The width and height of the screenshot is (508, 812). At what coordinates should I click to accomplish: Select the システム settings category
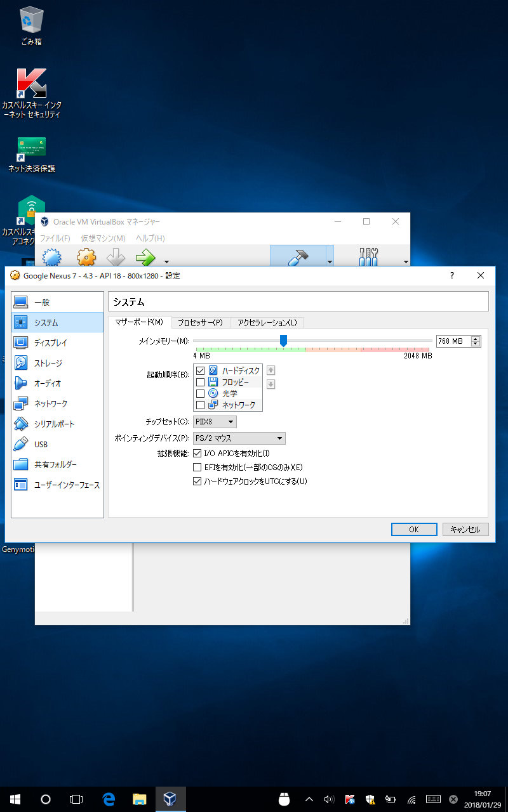tap(58, 322)
